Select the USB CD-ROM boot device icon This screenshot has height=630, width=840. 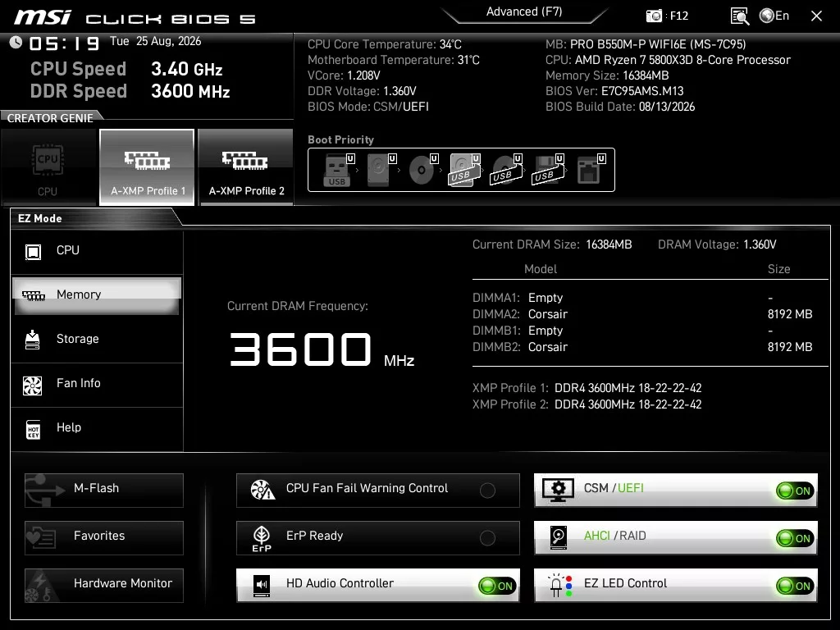pyautogui.click(x=505, y=170)
